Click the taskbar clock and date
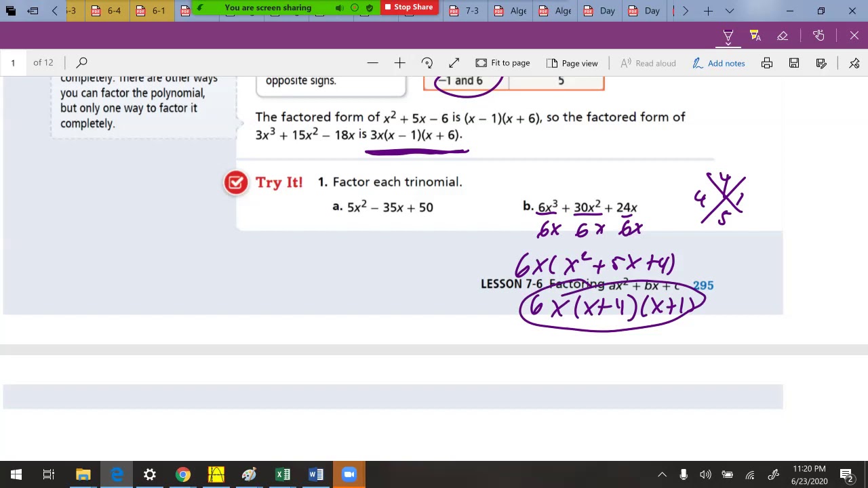This screenshot has height=488, width=868. click(809, 474)
